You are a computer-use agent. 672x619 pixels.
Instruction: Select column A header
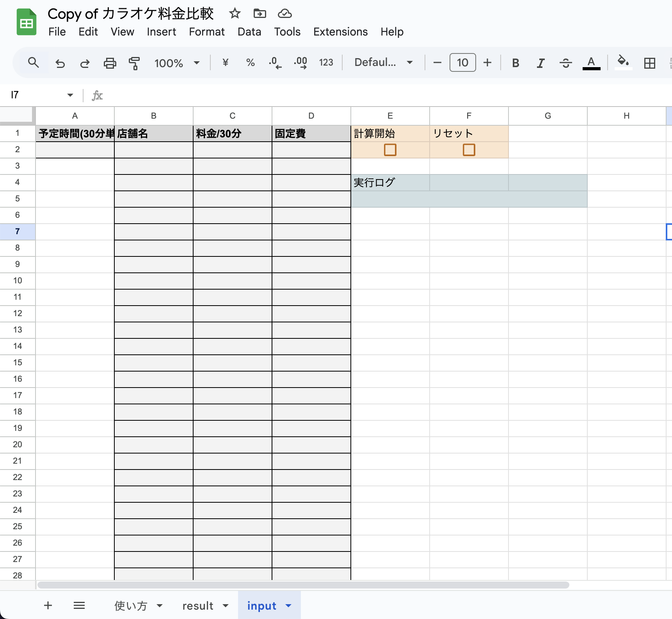tap(75, 116)
